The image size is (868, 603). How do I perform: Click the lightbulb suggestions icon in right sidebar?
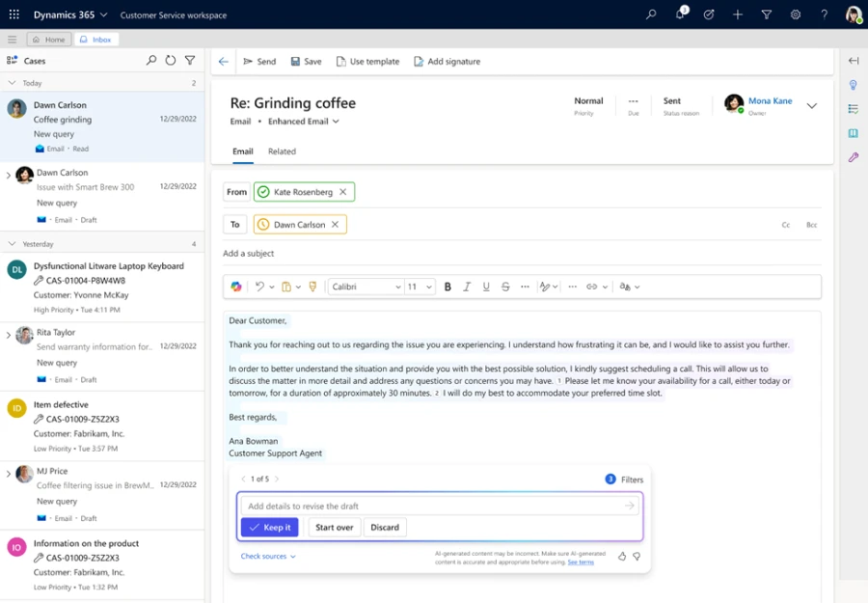(x=854, y=85)
